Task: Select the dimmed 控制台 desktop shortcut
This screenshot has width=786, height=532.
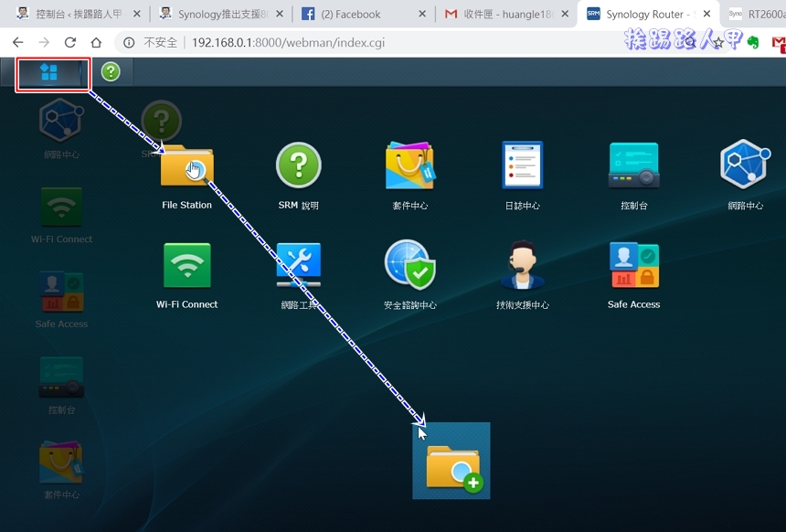Action: pyautogui.click(x=61, y=385)
